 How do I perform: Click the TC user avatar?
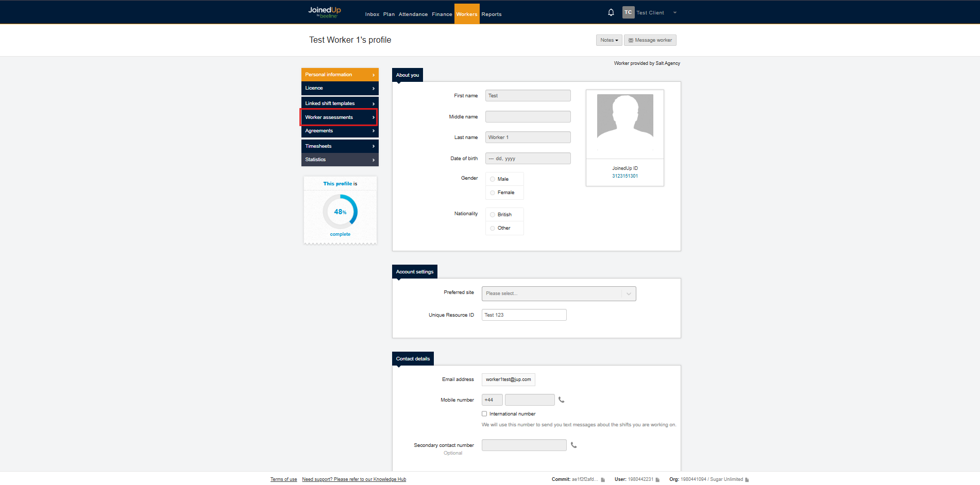point(628,12)
